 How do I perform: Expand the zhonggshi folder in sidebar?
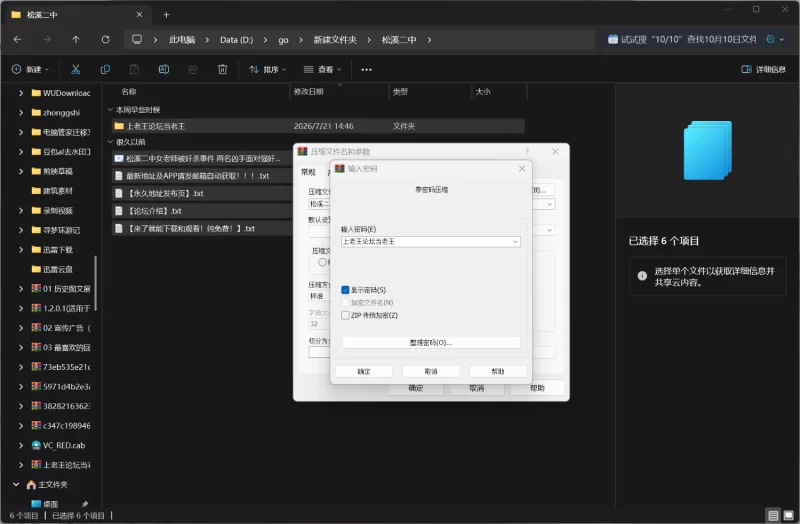click(x=21, y=113)
